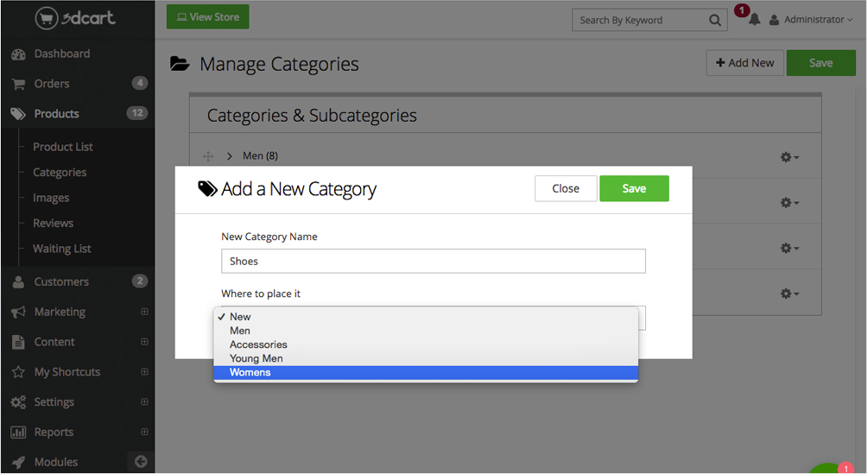Click the notification bell icon
Image resolution: width=868 pixels, height=474 pixels.
tap(754, 20)
